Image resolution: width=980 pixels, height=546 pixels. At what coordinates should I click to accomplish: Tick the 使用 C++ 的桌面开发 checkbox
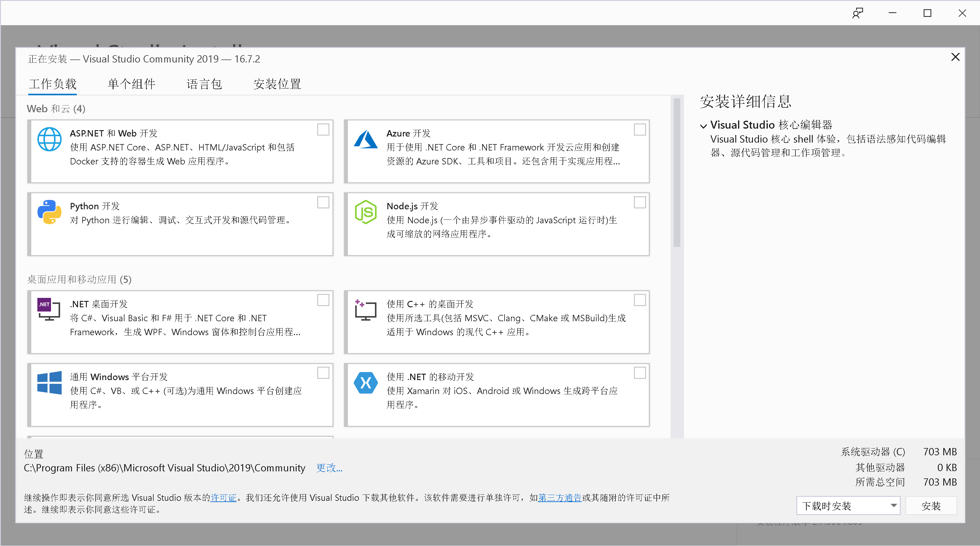639,300
